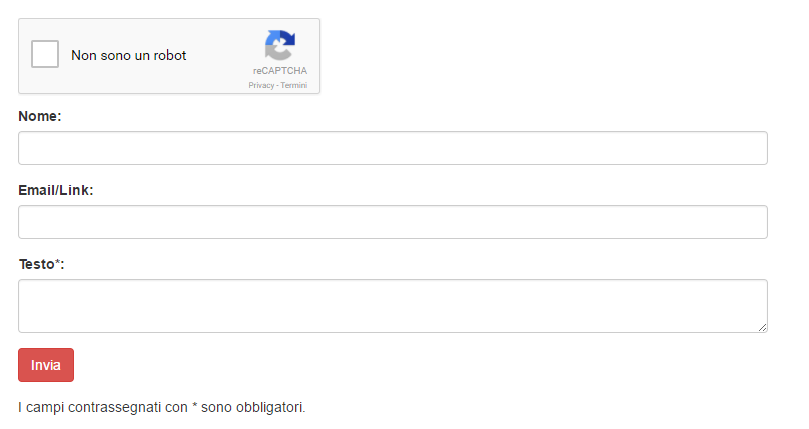Click the reCAPTCHA wordmark text
The width and height of the screenshot is (809, 429).
(x=280, y=71)
